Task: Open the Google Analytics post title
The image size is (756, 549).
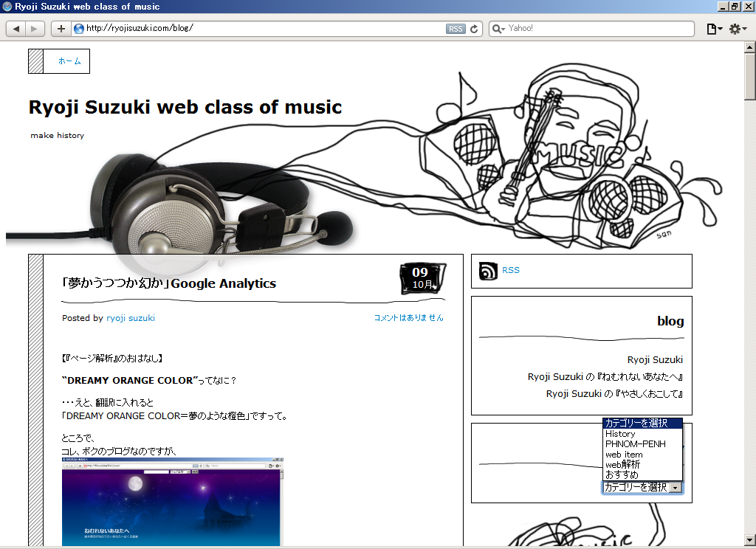Action: tap(169, 283)
